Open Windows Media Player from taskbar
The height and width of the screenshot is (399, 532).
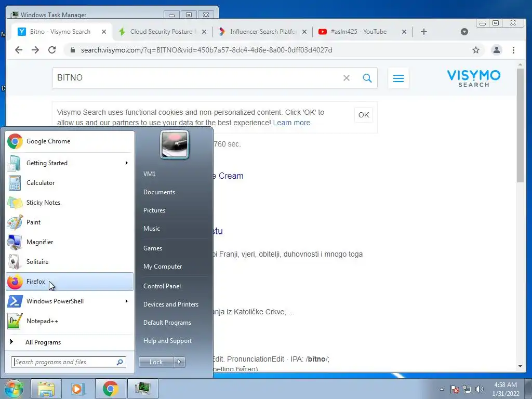77,389
